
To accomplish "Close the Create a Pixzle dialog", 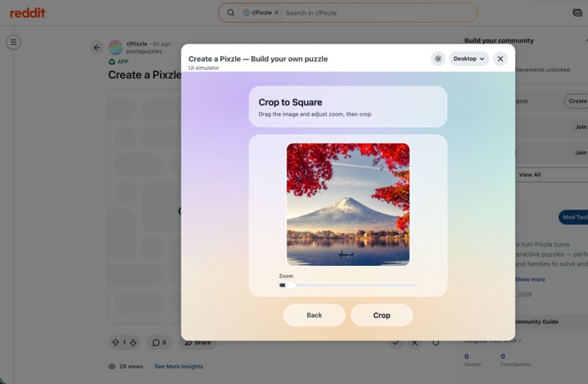I will click(500, 59).
